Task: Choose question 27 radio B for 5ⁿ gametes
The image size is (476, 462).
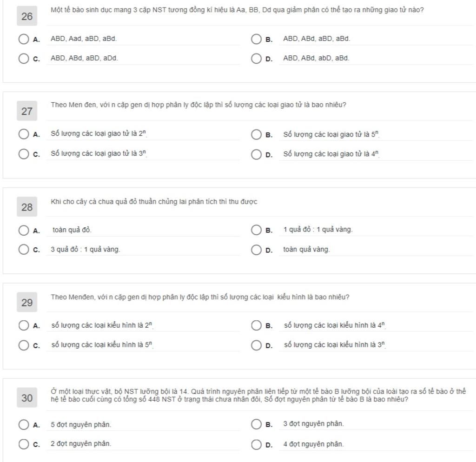Action: [256, 134]
